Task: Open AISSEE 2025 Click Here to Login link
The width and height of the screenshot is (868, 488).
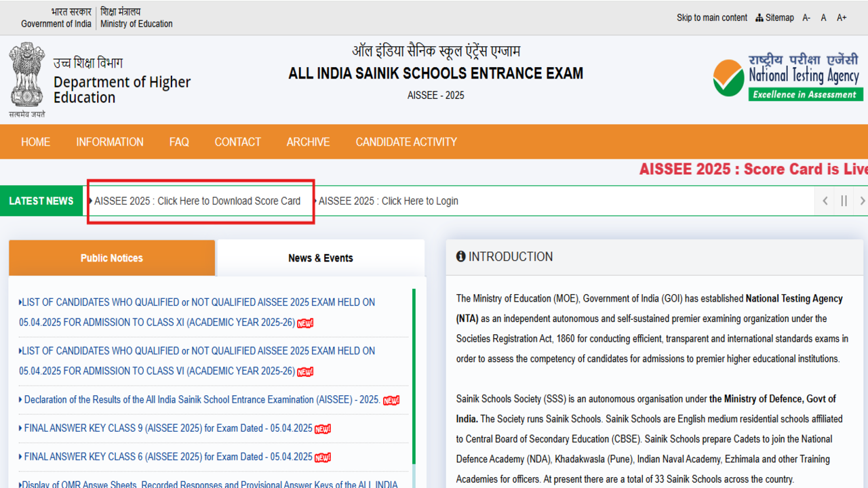Action: tap(388, 201)
